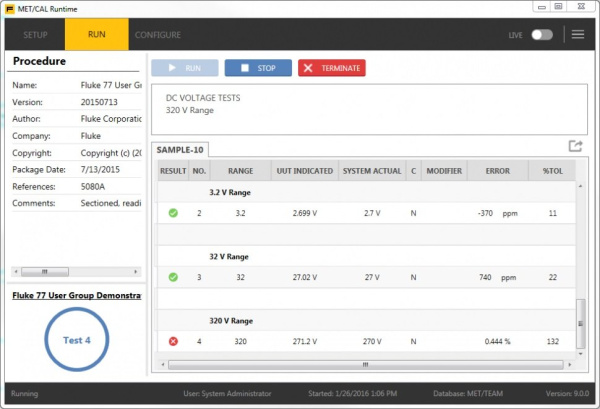Click the green pass icon for test 2
The image size is (600, 409).
click(172, 213)
